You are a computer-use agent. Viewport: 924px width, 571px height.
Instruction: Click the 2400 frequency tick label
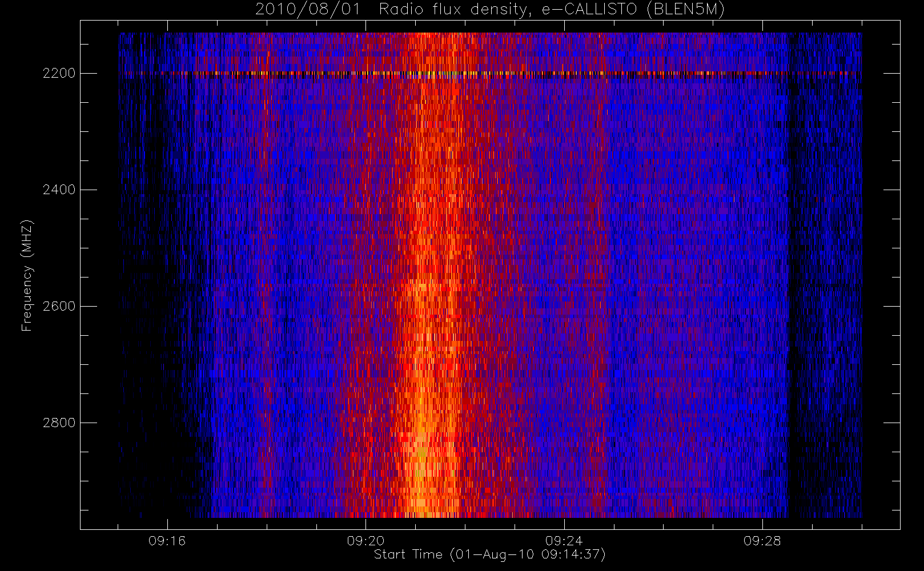tap(59, 190)
